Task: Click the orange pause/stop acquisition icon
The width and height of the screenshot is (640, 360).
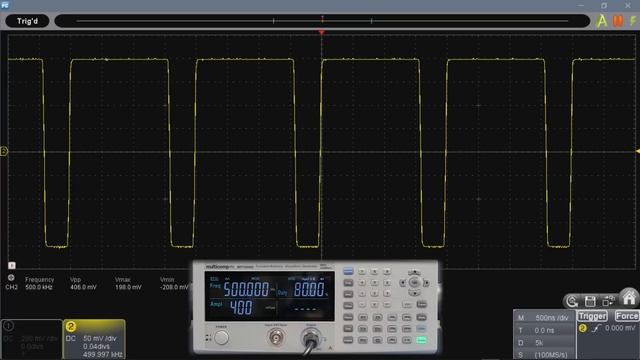Action: (x=618, y=21)
